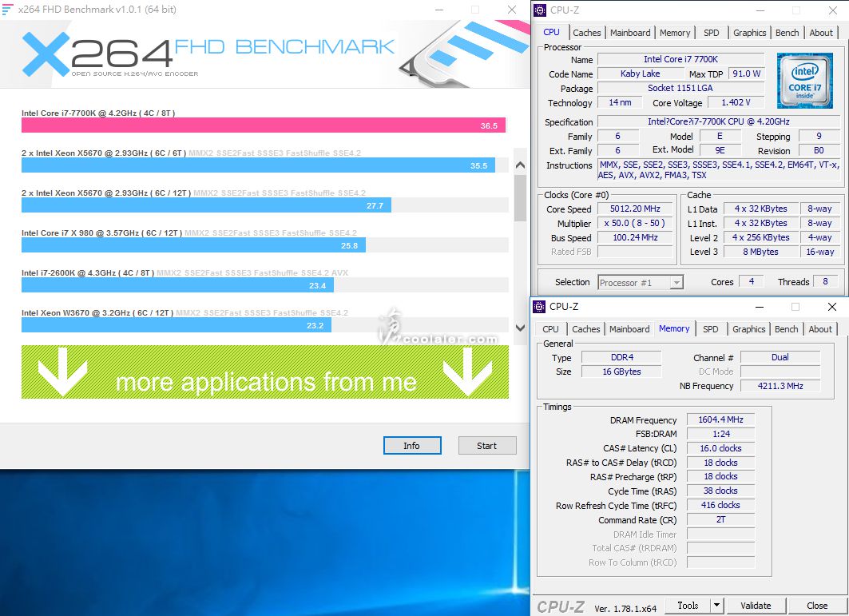
Task: Open Caches tab in bottom CPU-Z window
Action: (x=586, y=329)
